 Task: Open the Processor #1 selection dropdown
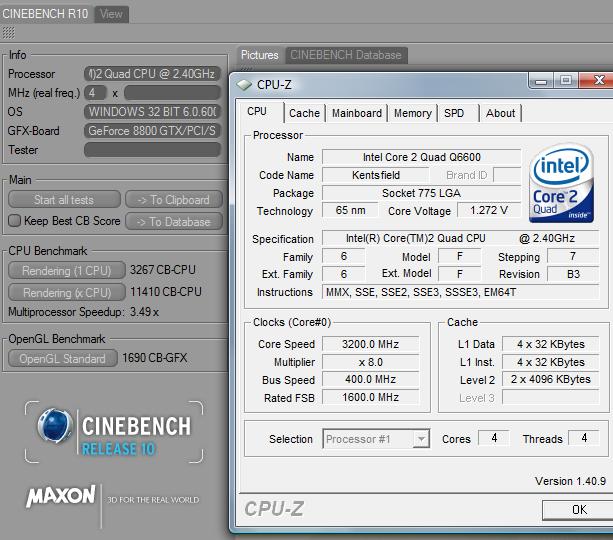point(376,439)
